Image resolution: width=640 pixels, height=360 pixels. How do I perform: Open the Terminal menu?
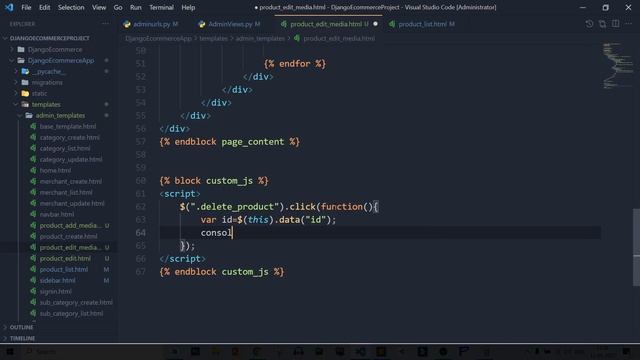(x=161, y=7)
